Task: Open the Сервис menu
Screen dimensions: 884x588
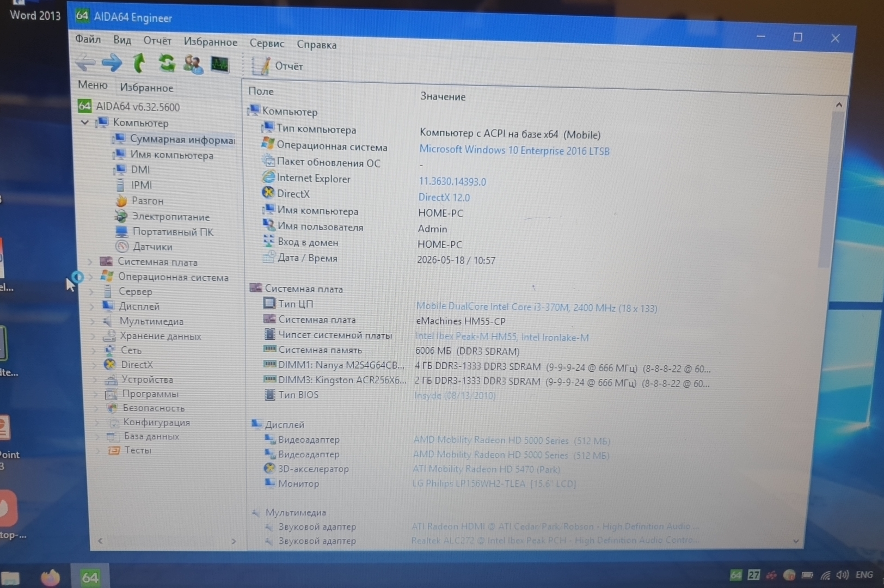Action: click(267, 44)
